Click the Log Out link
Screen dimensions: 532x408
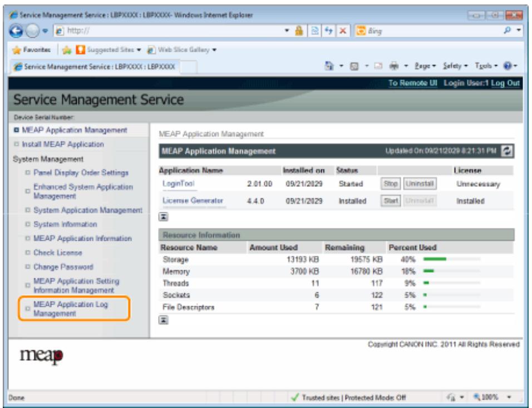[x=505, y=83]
